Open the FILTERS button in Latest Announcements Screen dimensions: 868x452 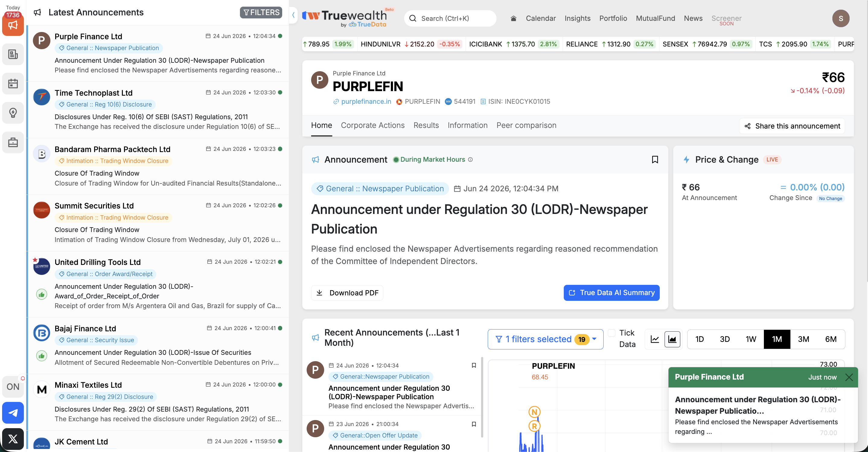261,12
